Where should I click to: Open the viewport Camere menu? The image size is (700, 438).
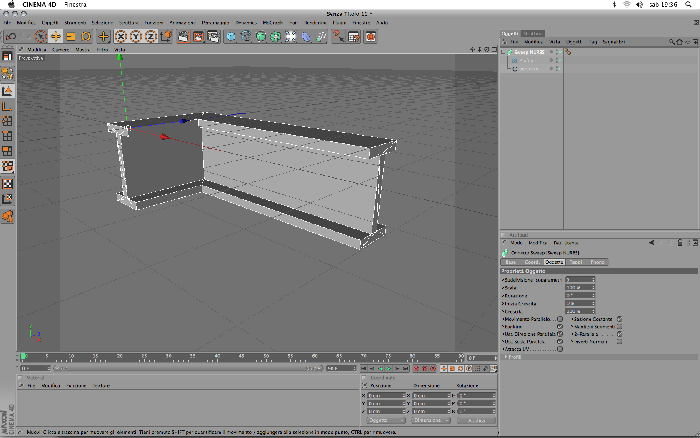(61, 50)
